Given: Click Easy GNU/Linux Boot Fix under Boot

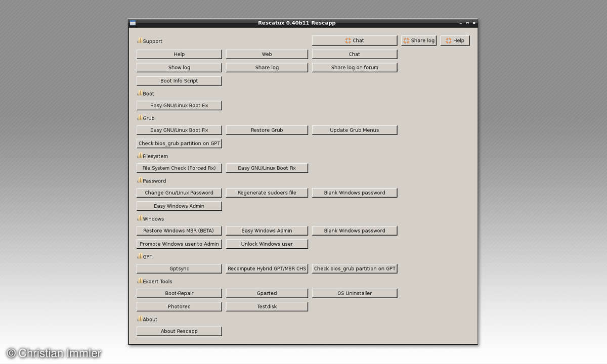Looking at the screenshot, I should click(179, 106).
